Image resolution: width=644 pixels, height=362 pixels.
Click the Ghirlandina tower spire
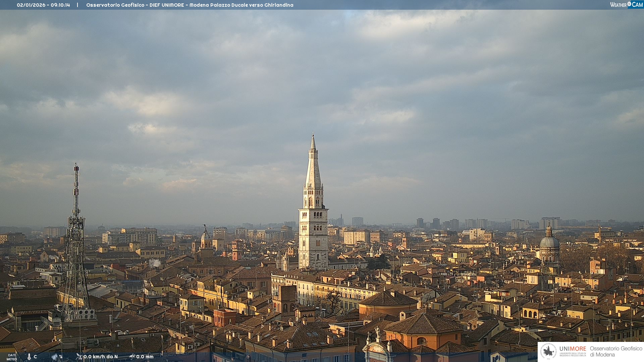(313, 164)
